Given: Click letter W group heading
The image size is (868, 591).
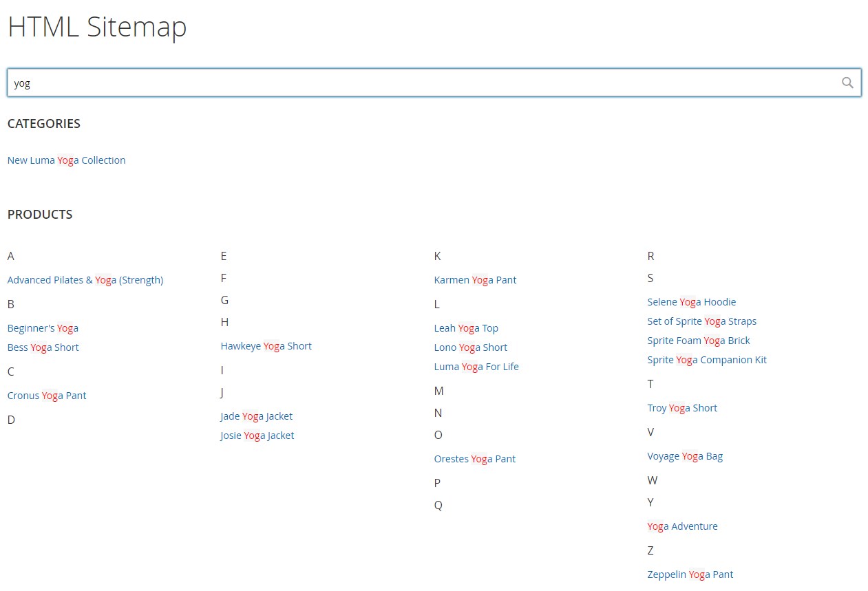Looking at the screenshot, I should (x=653, y=480).
